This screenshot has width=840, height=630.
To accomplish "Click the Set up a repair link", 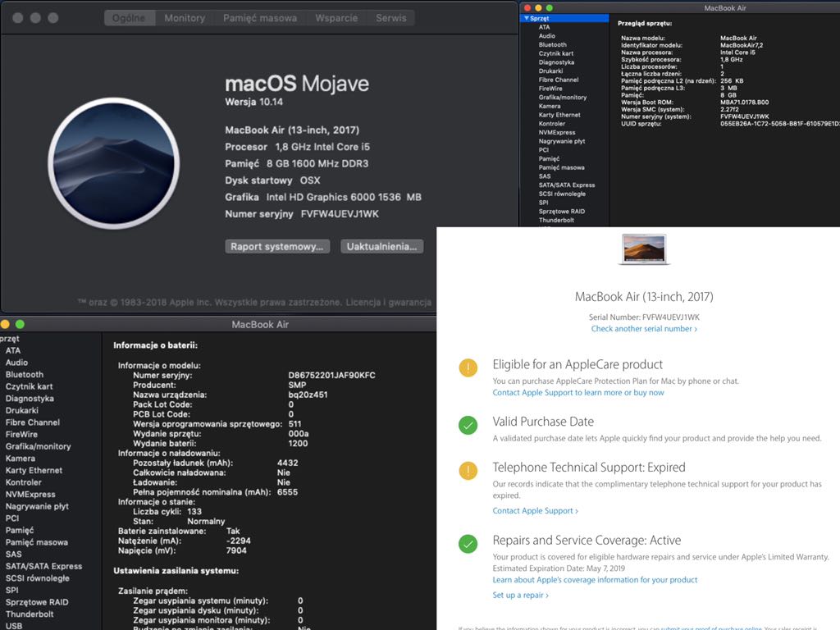I will (520, 596).
